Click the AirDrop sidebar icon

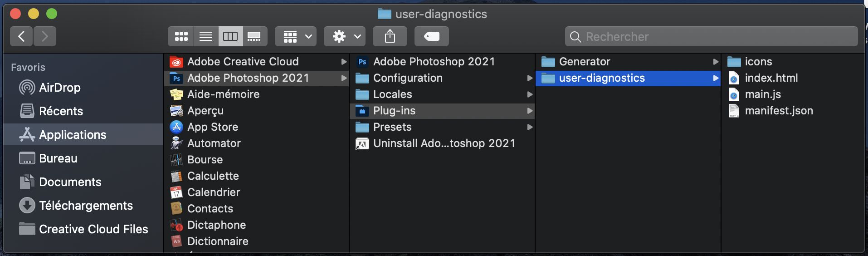(x=27, y=87)
